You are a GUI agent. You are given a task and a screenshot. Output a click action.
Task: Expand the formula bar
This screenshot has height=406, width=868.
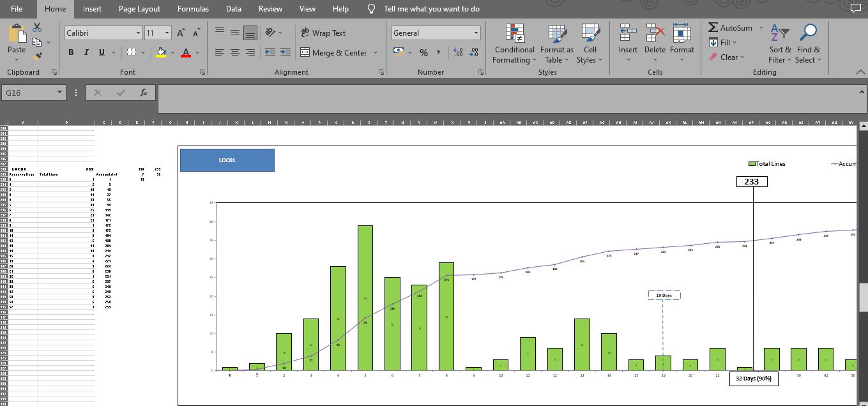click(862, 92)
